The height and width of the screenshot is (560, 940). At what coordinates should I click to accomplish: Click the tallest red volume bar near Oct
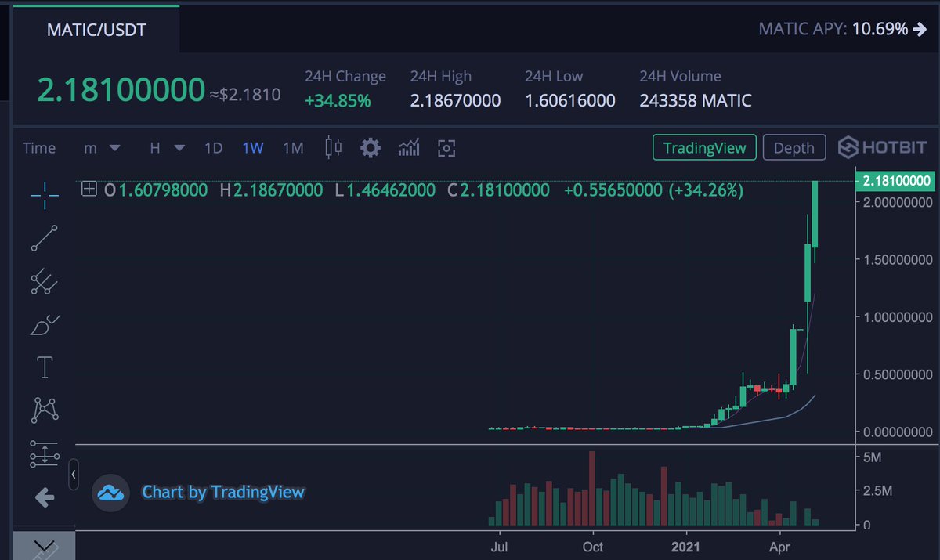tap(592, 488)
